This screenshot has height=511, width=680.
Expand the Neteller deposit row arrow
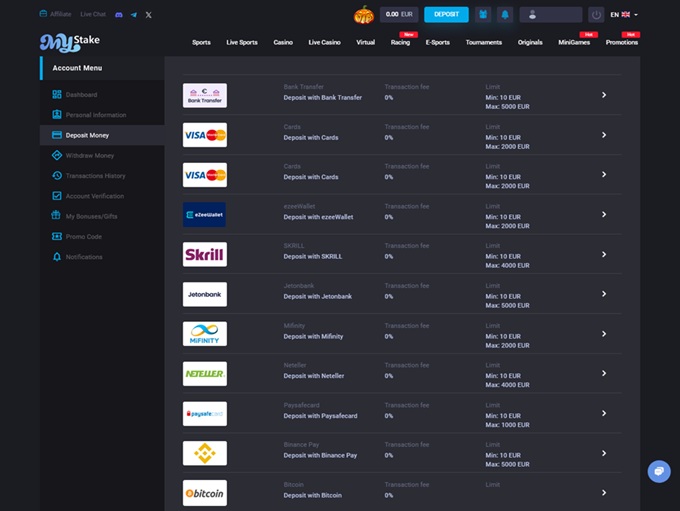click(x=604, y=374)
